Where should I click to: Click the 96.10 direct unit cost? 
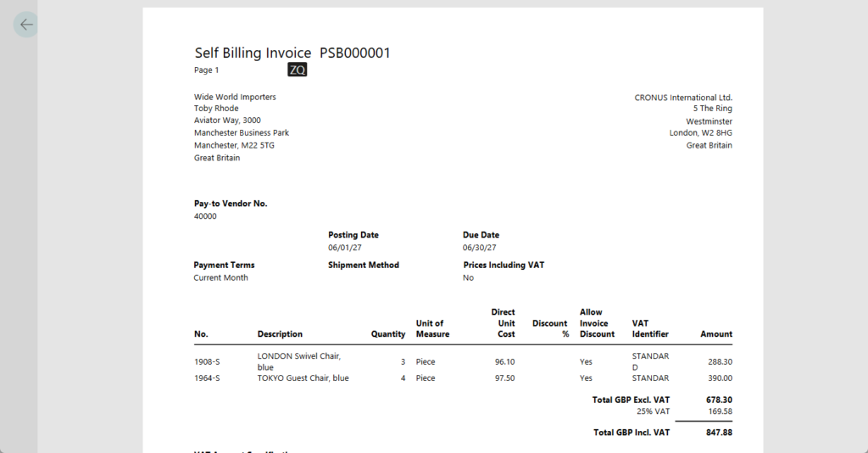pos(505,361)
